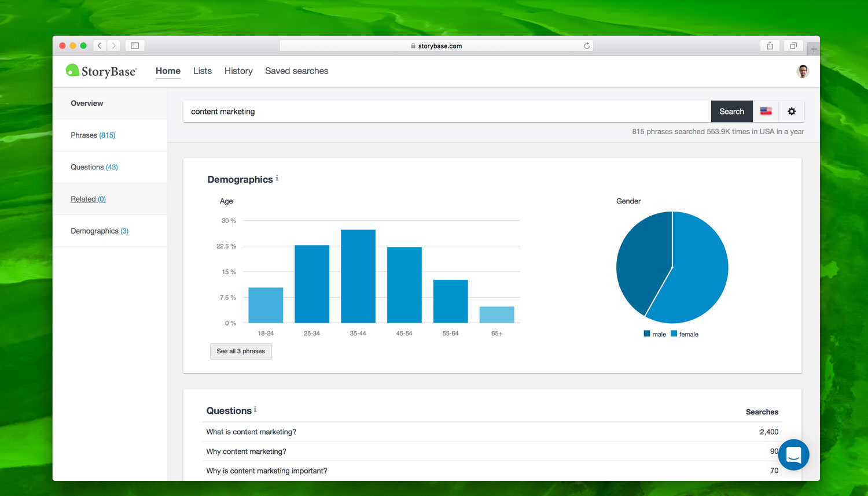Screen dimensions: 868x496
Task: Click the Search button
Action: tap(731, 111)
